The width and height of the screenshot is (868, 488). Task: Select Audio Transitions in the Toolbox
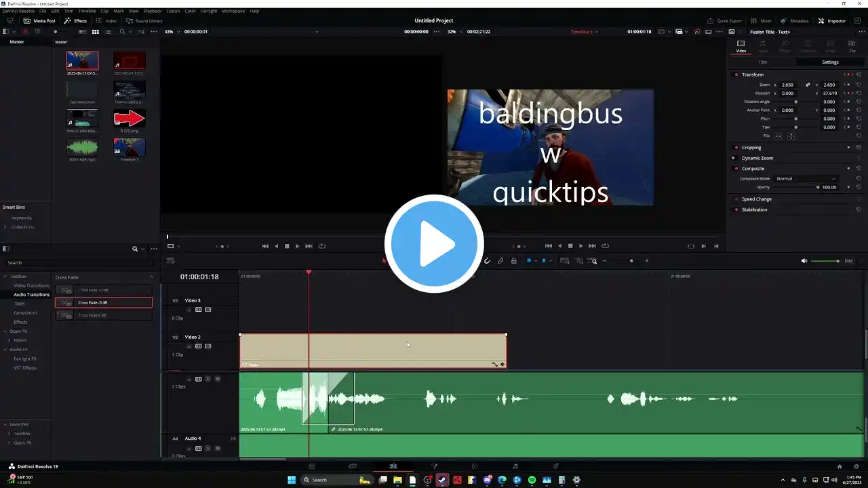point(32,295)
